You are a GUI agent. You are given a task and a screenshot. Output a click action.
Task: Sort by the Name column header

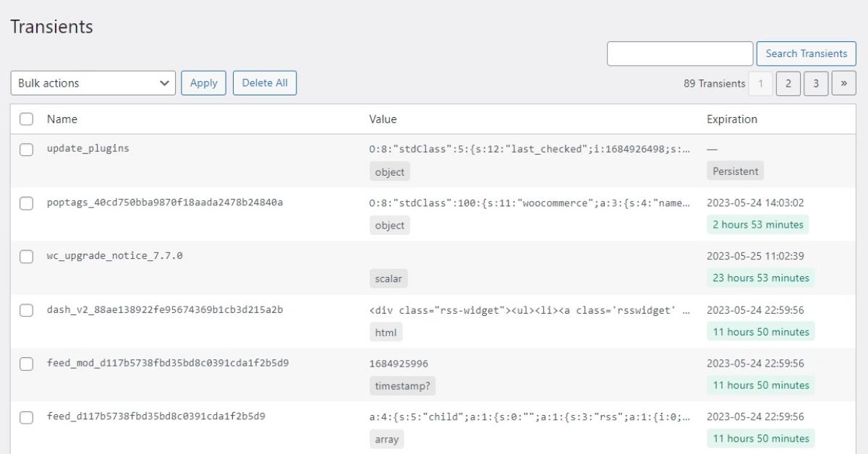(62, 119)
